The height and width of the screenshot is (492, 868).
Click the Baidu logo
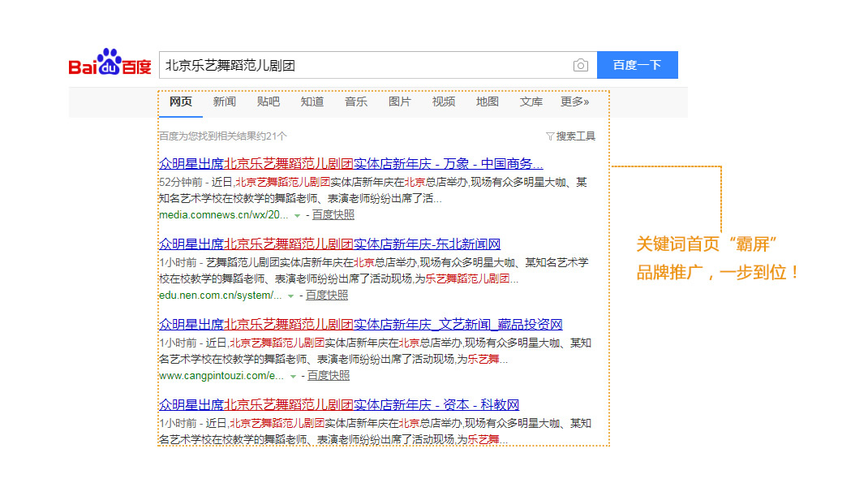[x=109, y=63]
